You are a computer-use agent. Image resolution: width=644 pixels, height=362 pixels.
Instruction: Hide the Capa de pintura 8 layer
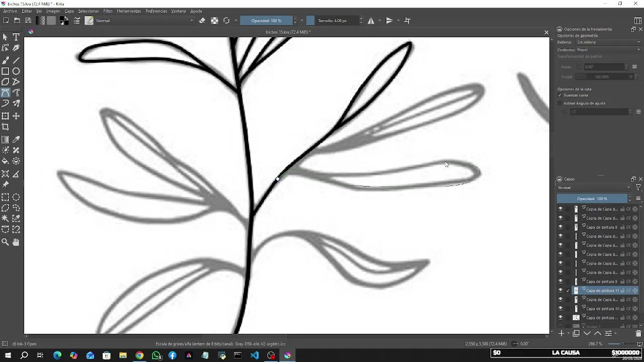point(560,227)
